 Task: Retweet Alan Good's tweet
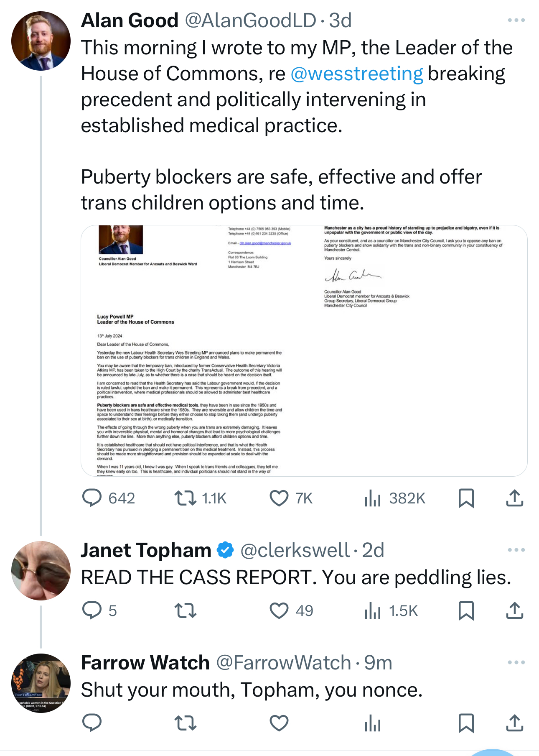(186, 498)
